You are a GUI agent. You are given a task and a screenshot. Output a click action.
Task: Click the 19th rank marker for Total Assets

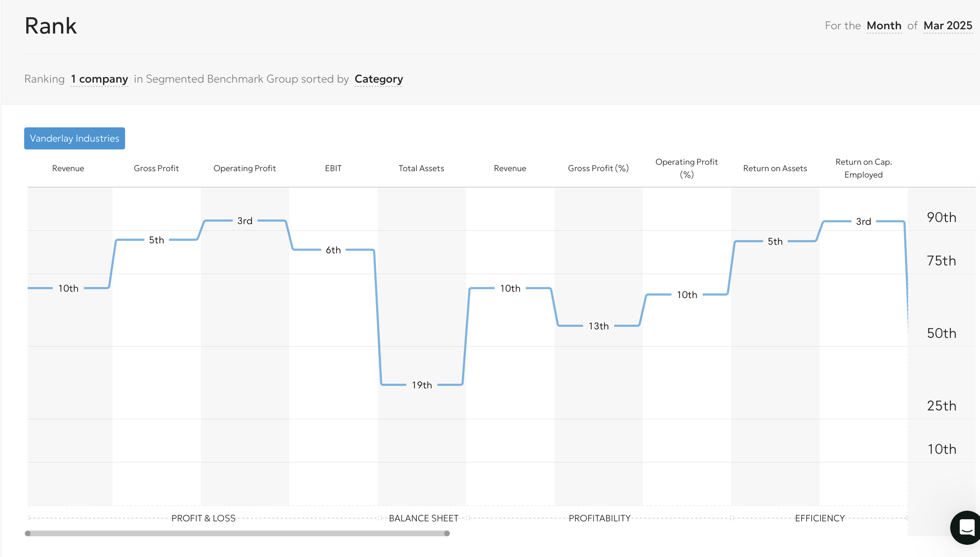(x=421, y=385)
